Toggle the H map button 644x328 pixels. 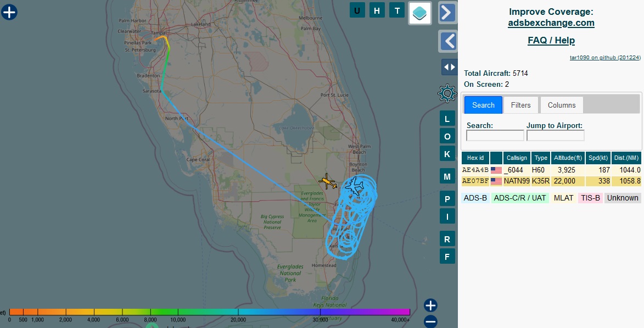point(377,10)
